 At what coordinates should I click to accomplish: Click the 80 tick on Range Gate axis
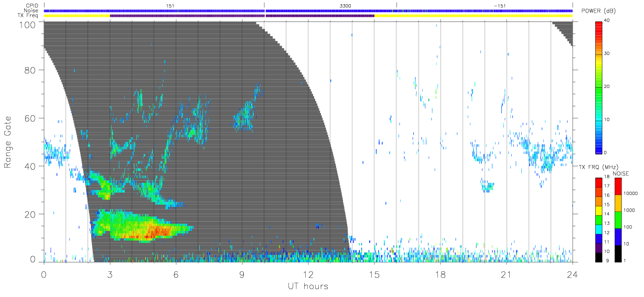click(30, 70)
